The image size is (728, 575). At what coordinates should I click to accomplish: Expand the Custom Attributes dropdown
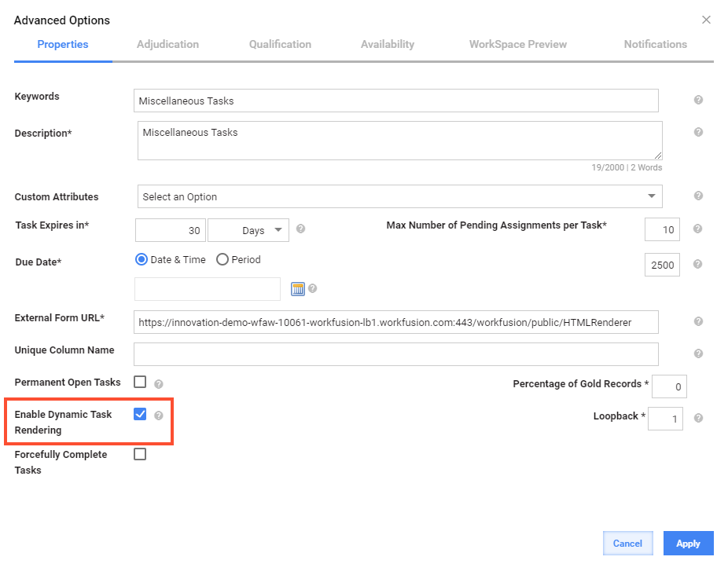pyautogui.click(x=399, y=196)
